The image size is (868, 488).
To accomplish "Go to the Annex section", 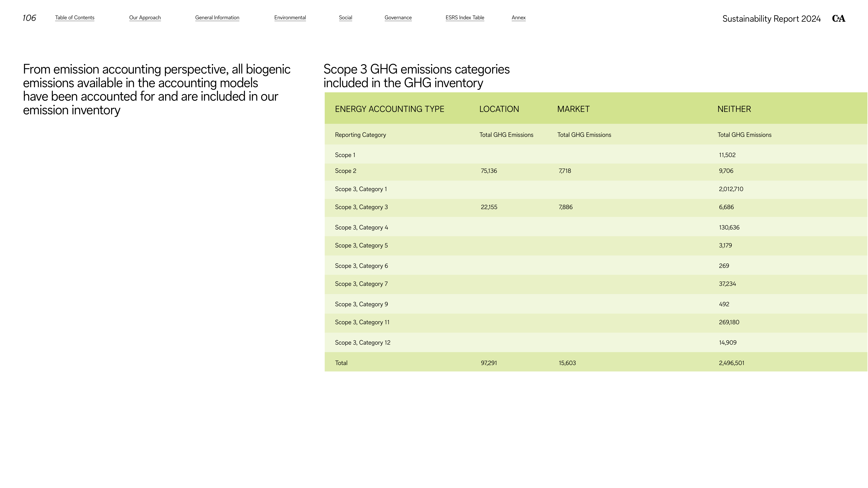I will (x=518, y=18).
